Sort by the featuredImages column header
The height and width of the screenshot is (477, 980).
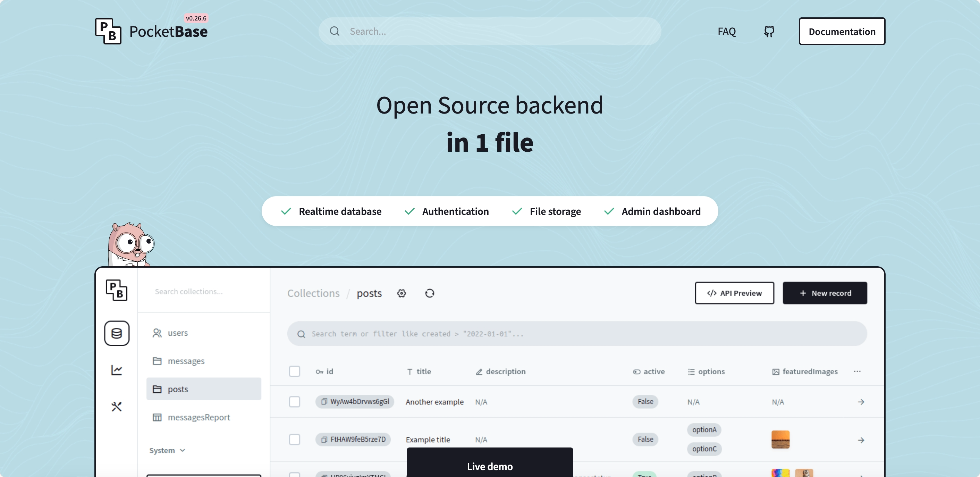(x=805, y=371)
